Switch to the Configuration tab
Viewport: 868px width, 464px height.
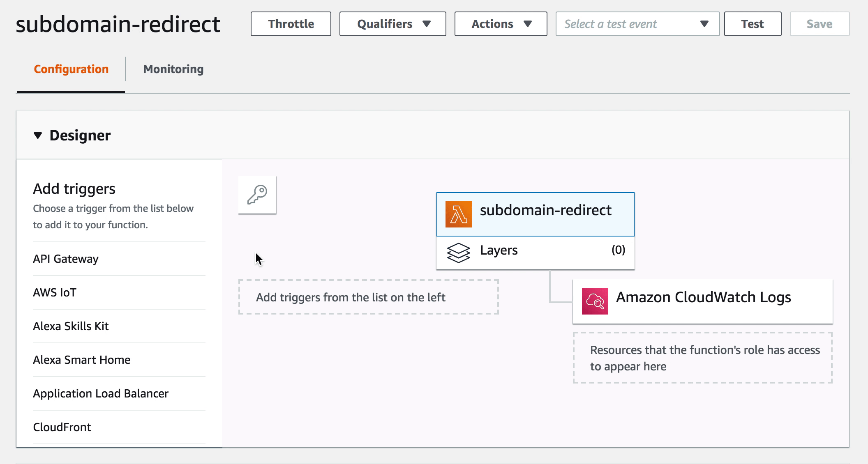(x=71, y=69)
